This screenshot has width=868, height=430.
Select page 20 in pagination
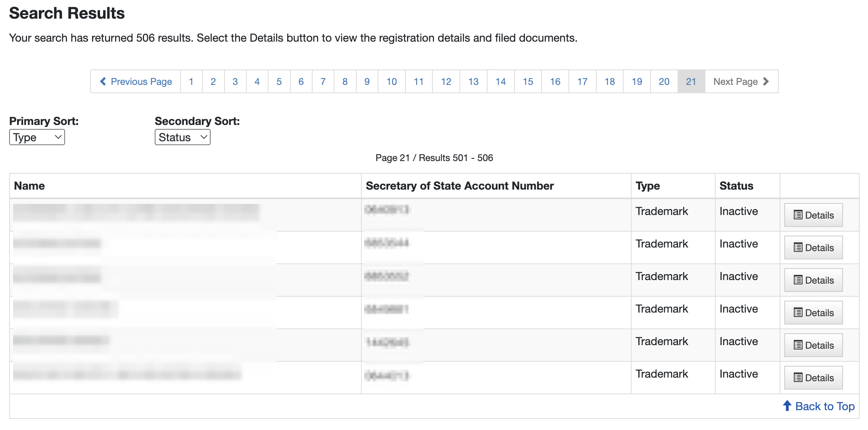click(664, 81)
